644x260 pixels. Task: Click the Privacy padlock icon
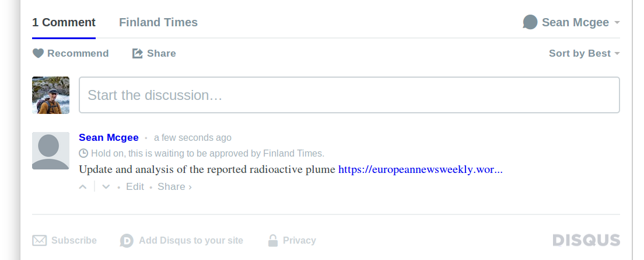tap(272, 240)
